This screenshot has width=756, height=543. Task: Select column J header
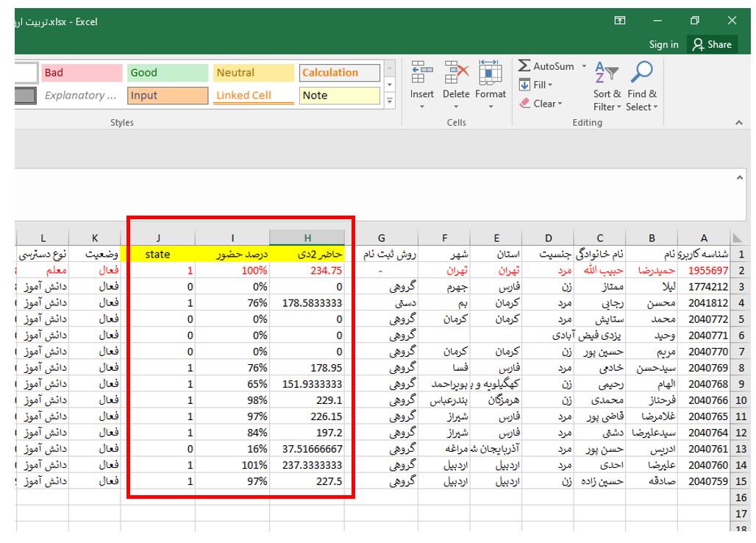tap(158, 238)
